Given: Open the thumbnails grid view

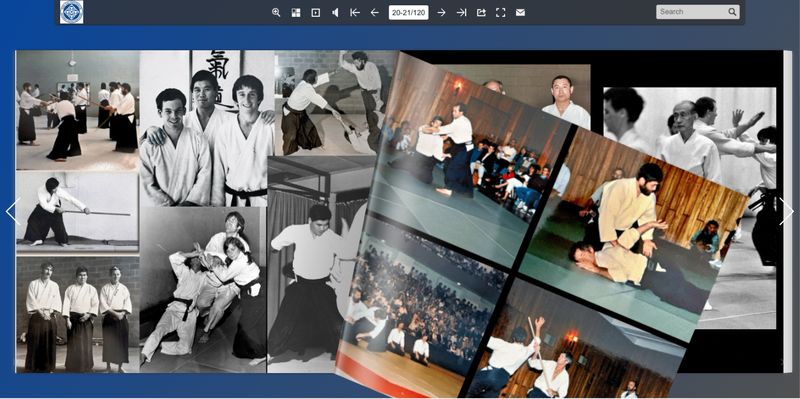Looking at the screenshot, I should [x=296, y=13].
